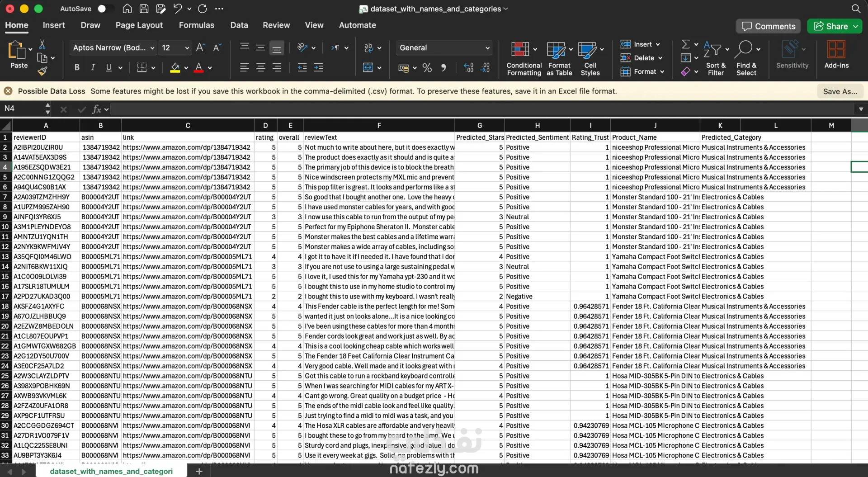Image resolution: width=868 pixels, height=477 pixels.
Task: Open Format as Table
Action: pos(559,58)
